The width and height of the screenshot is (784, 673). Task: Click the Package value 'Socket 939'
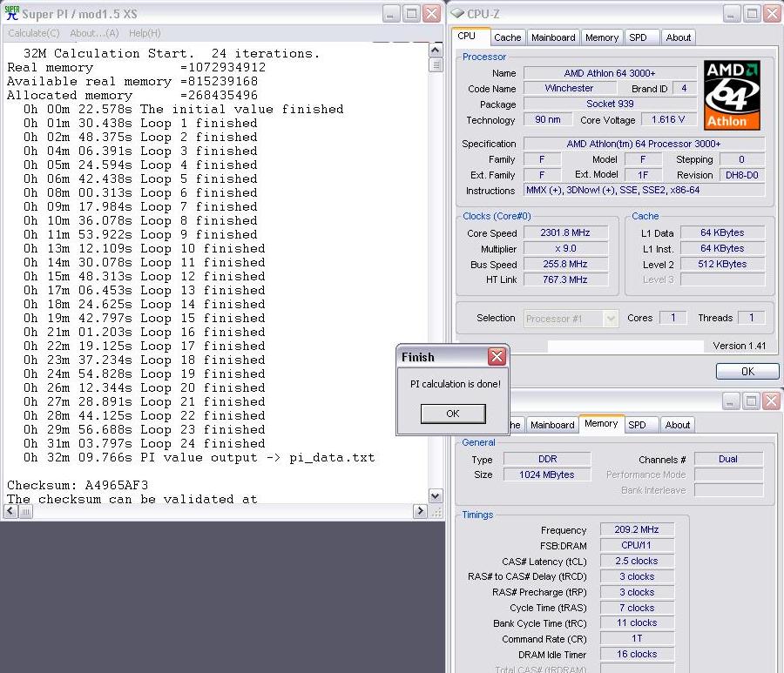coord(610,104)
